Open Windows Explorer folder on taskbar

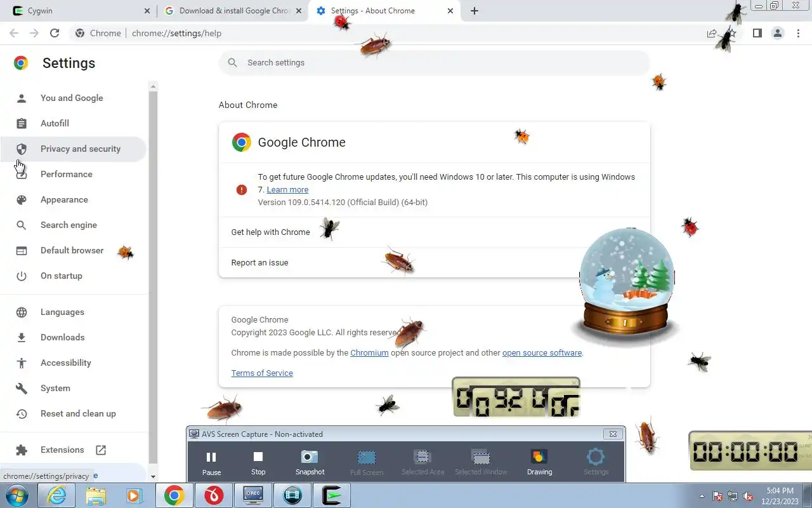tap(96, 495)
